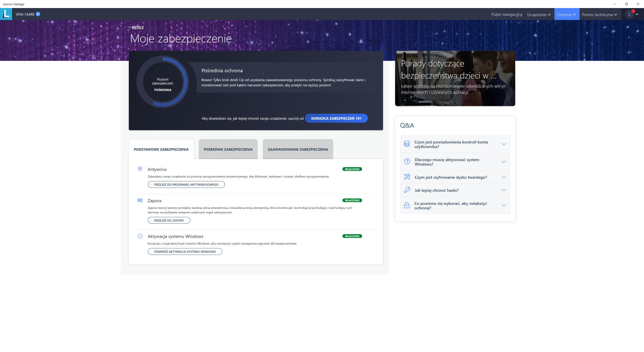Click Antywirus WŁĄCZONO status badge

point(352,169)
